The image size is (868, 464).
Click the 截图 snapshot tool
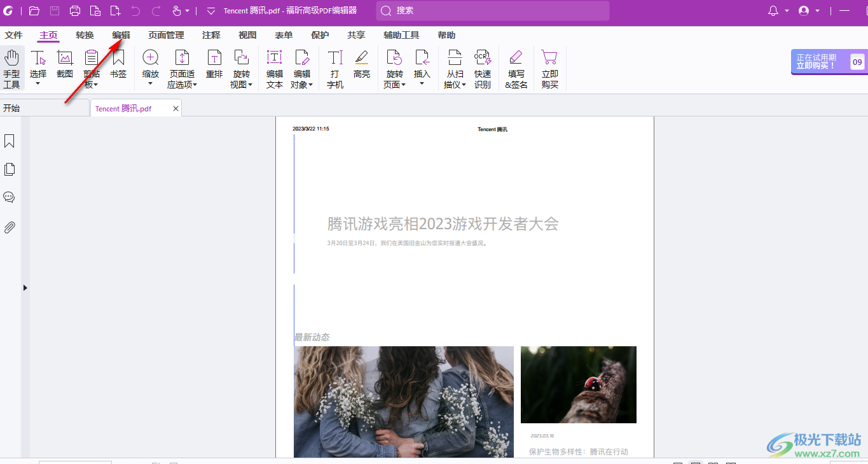65,64
